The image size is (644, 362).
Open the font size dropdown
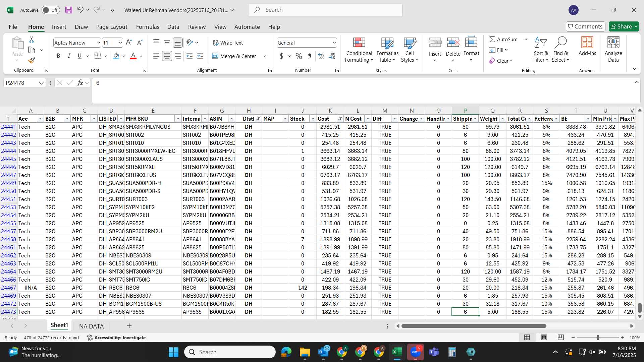coord(120,43)
